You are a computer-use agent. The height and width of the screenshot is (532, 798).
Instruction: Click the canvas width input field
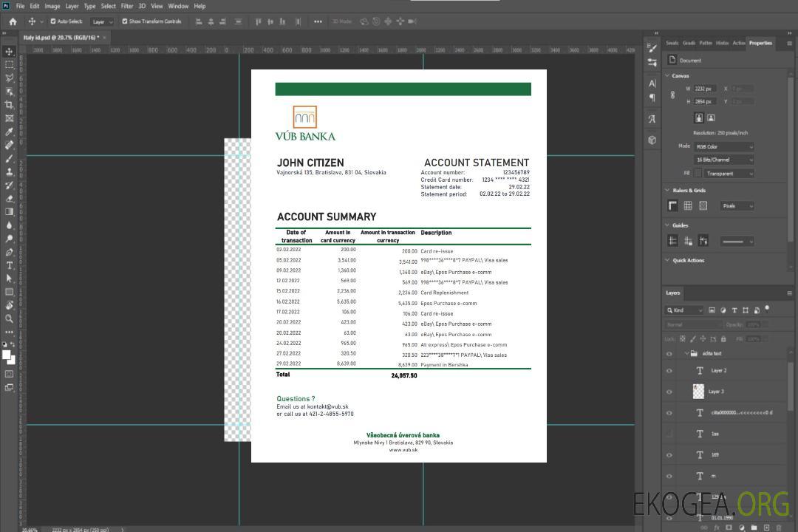[705, 89]
